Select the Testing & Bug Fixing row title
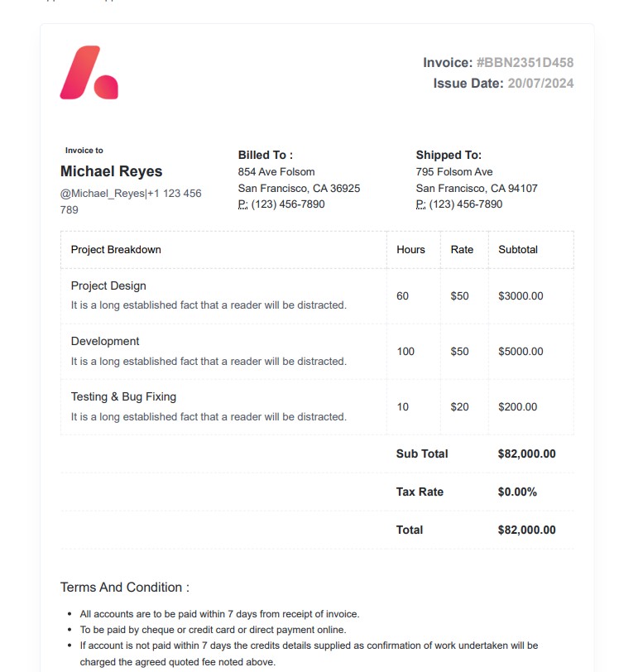The width and height of the screenshot is (643, 672). pos(123,397)
